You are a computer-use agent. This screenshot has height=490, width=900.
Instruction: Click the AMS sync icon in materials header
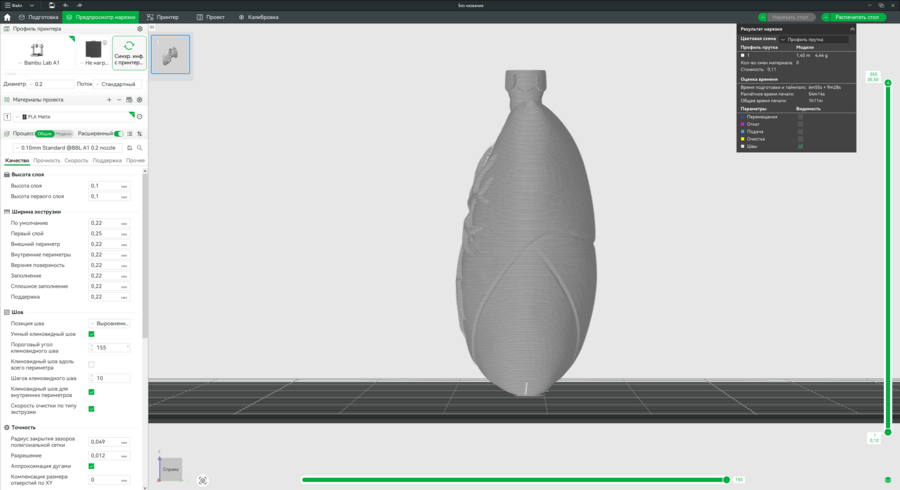pyautogui.click(x=129, y=100)
